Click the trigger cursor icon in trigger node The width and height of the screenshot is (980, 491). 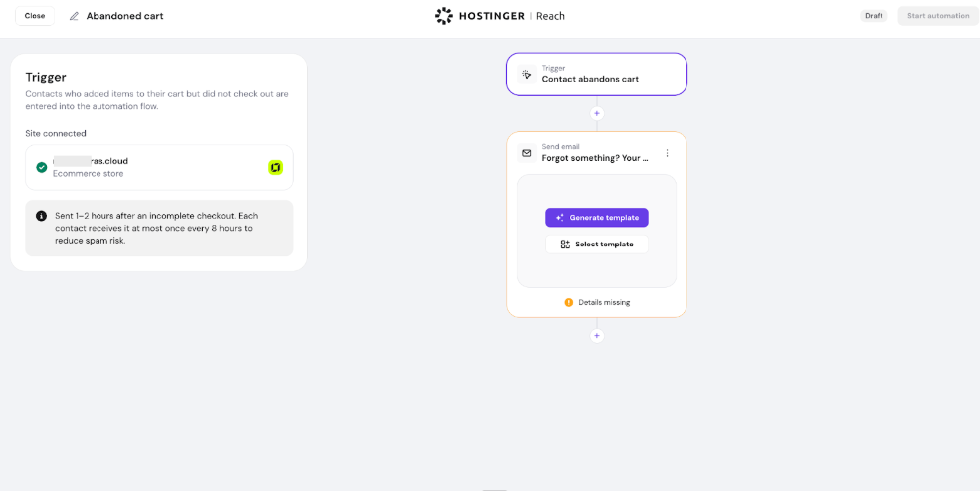coord(527,74)
